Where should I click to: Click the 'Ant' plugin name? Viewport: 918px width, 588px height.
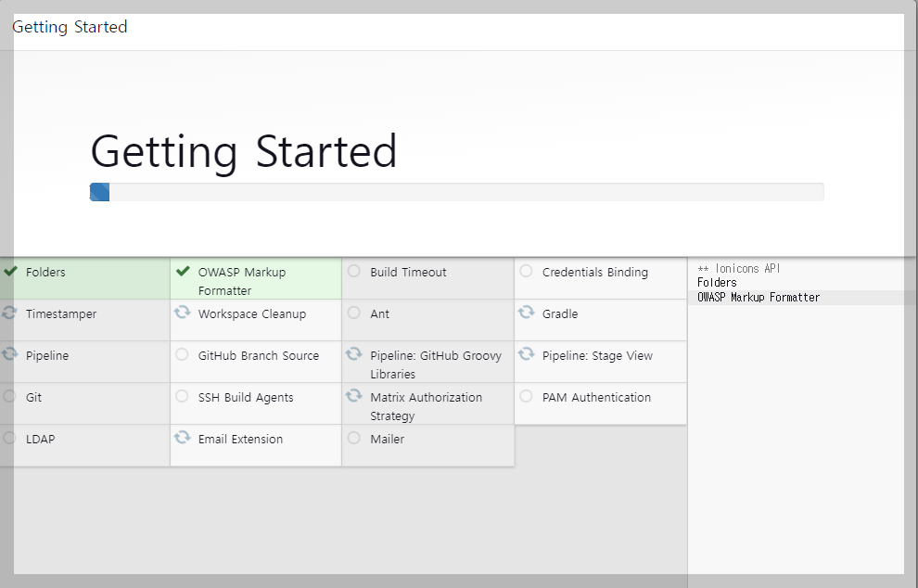(379, 313)
